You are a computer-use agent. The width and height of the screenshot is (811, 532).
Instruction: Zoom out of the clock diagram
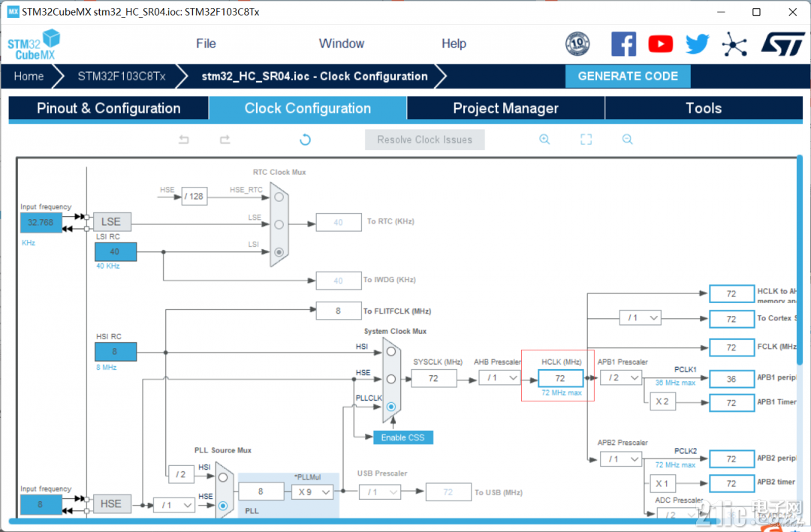(x=627, y=140)
